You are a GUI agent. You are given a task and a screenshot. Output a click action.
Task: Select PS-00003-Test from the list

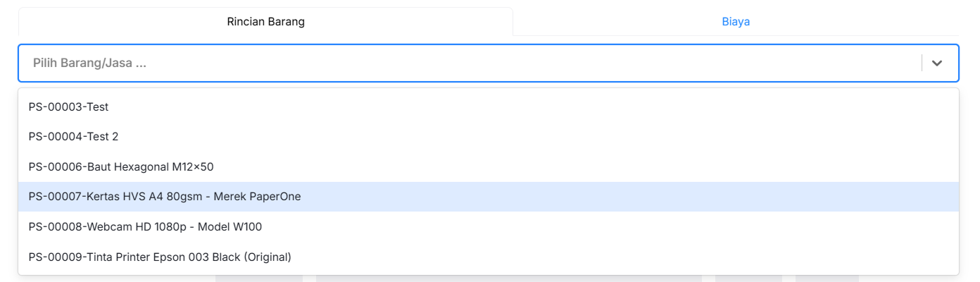tap(68, 107)
